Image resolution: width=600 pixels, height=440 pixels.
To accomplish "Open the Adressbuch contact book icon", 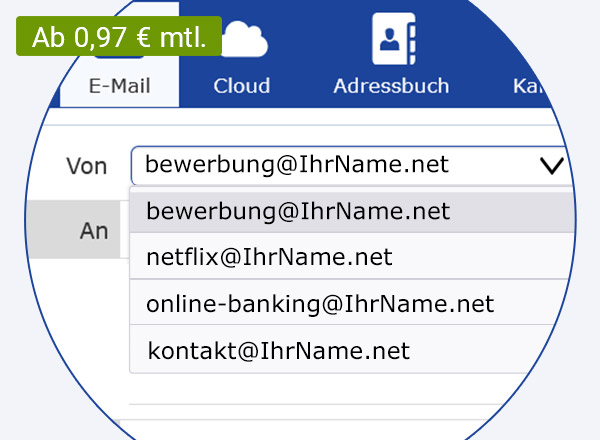I will pyautogui.click(x=394, y=39).
